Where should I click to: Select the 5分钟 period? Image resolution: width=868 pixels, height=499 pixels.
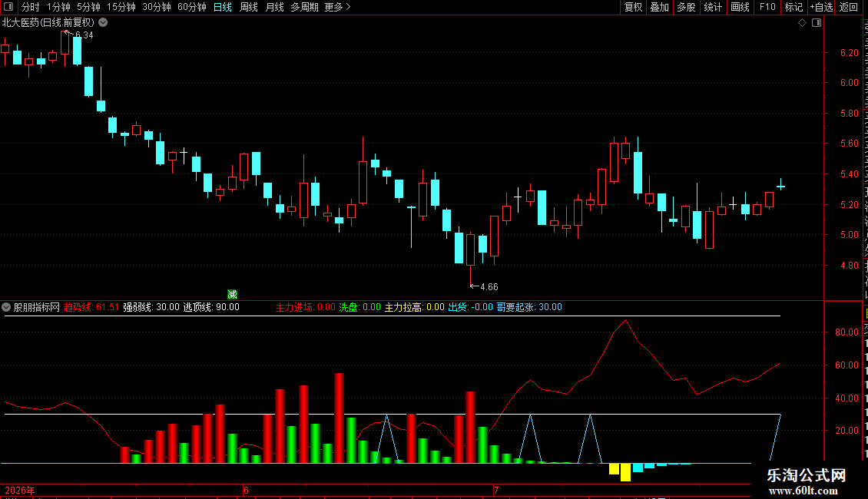click(x=88, y=7)
